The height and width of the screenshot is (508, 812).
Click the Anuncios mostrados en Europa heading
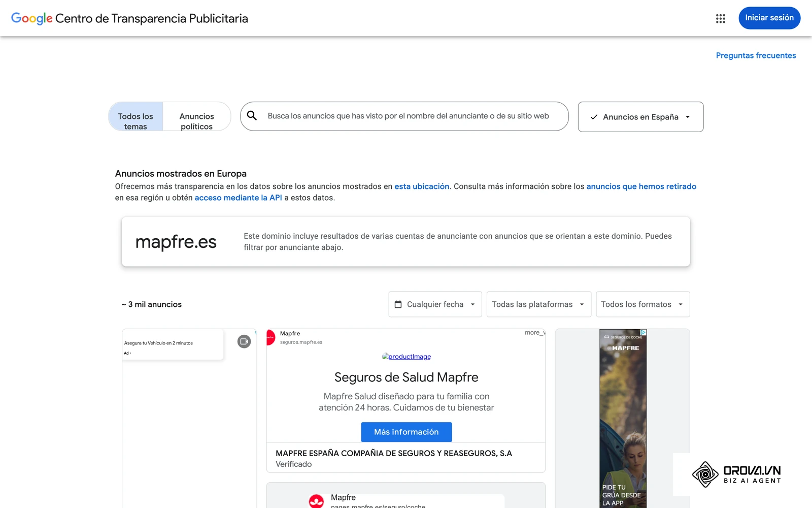click(x=181, y=174)
